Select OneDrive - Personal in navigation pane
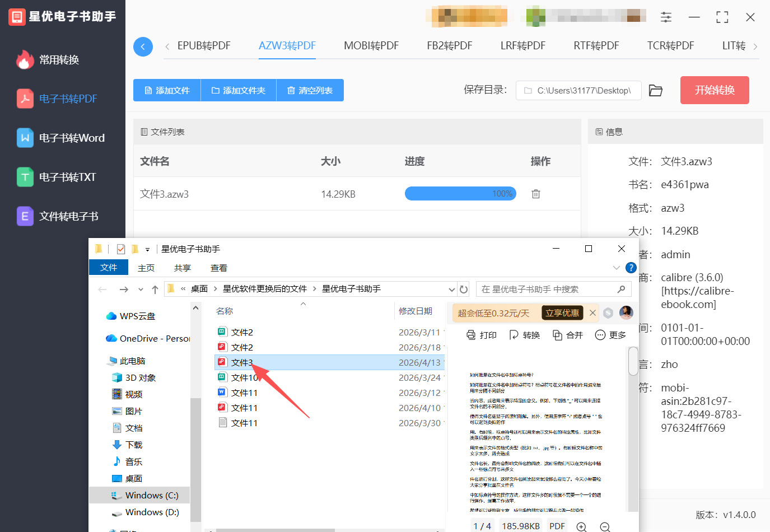Screen dimensions: 770x532 [x=148, y=339]
